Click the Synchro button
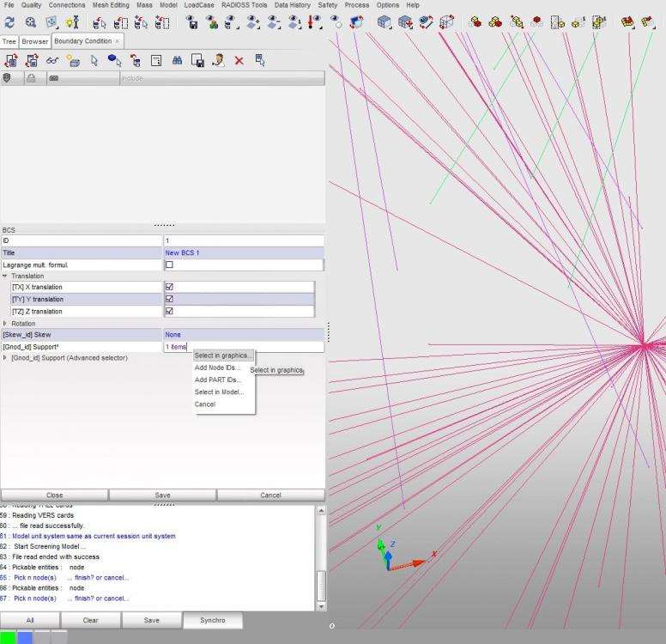This screenshot has height=644, width=666. point(213,620)
